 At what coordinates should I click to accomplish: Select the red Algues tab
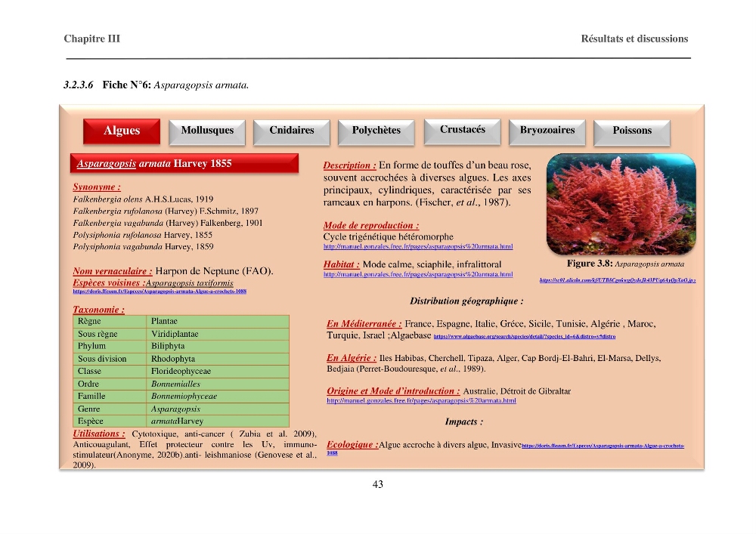click(122, 131)
